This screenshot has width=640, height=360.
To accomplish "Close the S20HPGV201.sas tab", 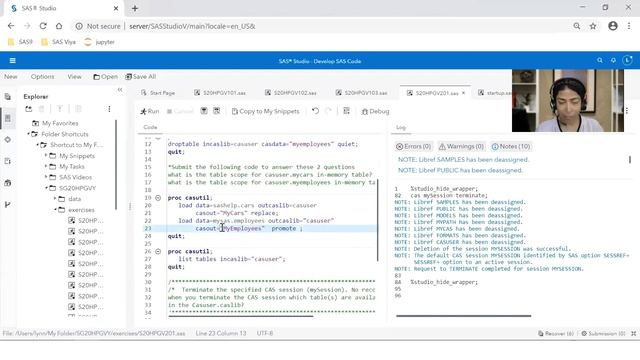I will pos(463,93).
